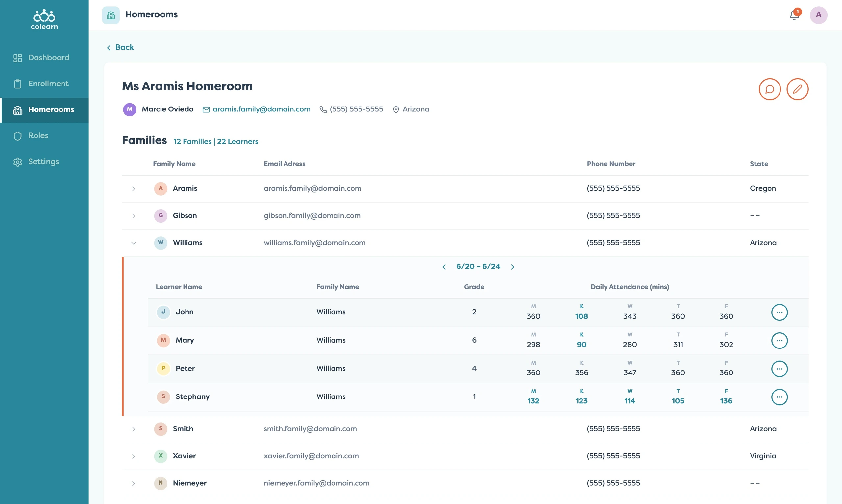Go Back to homerooms list
This screenshot has height=504, width=842.
[x=121, y=47]
